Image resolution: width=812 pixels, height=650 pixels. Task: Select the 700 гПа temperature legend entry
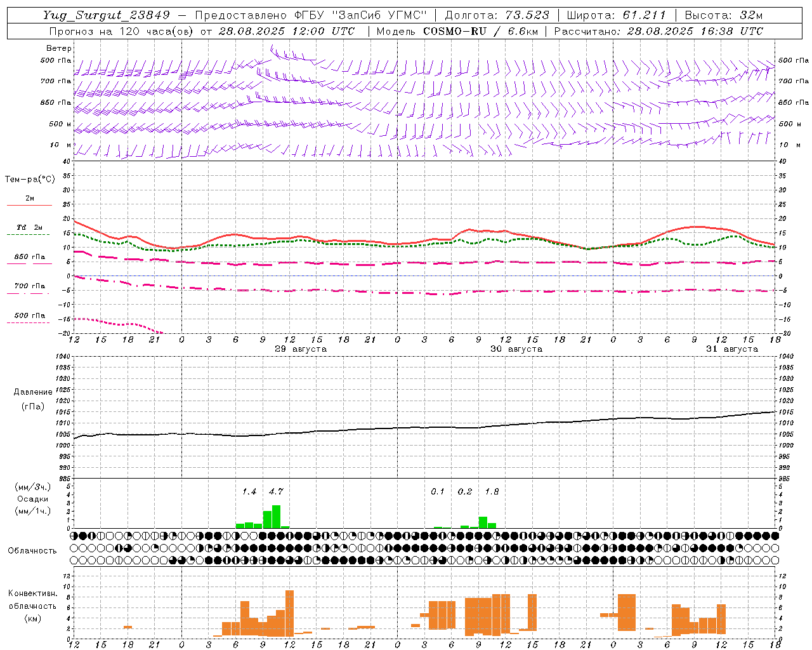click(x=30, y=286)
